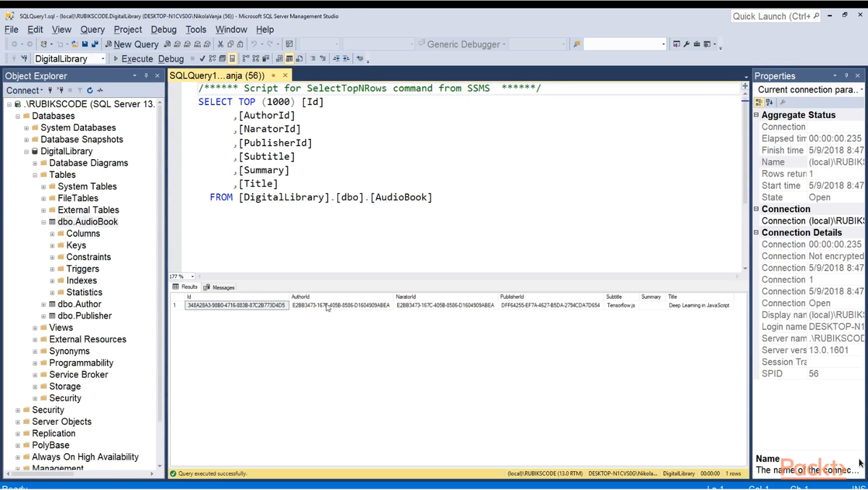868x490 pixels.
Task: Select the dbo.Publisher tree item
Action: pos(85,316)
